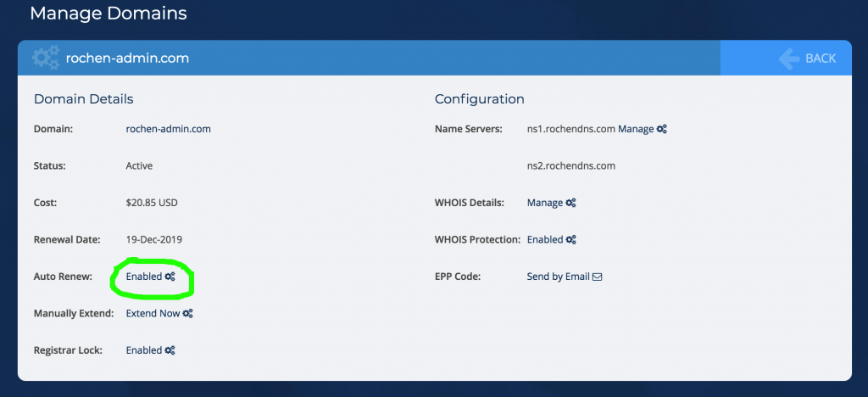Screen dimensions: 868x397
Task: Click the gears icon next to Auto Renew Enabled
Action: coord(170,277)
